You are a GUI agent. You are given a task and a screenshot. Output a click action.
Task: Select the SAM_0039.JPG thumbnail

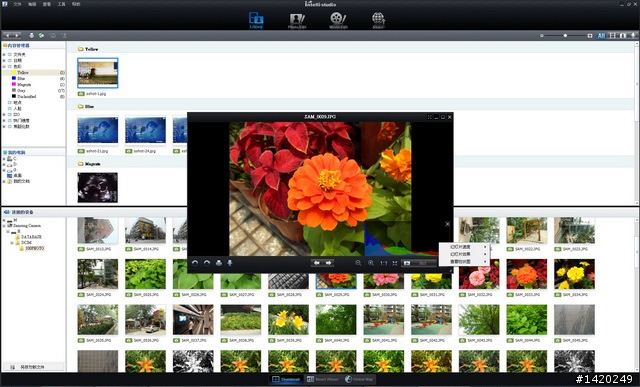(x=288, y=320)
